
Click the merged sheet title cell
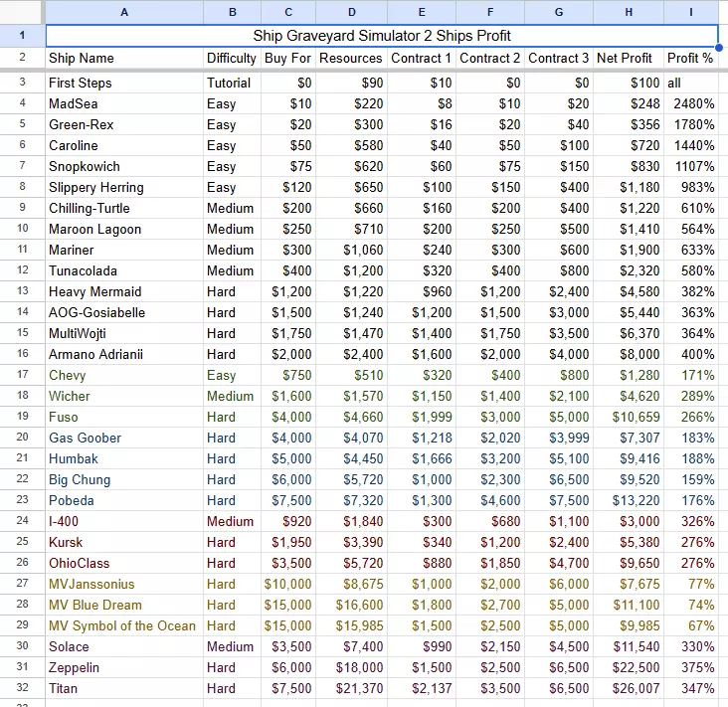tap(382, 36)
